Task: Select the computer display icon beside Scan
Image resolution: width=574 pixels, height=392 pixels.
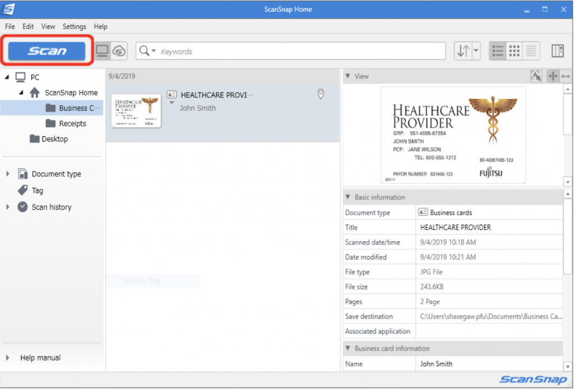Action: [102, 51]
